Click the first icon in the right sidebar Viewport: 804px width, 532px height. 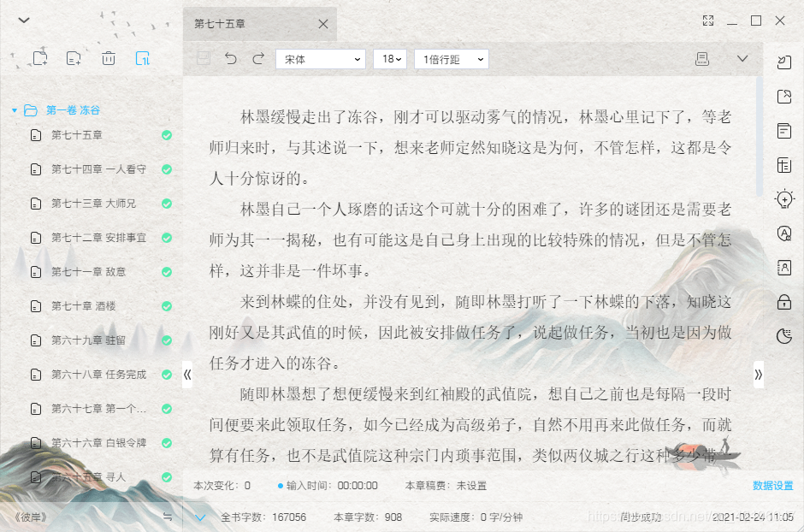point(784,62)
